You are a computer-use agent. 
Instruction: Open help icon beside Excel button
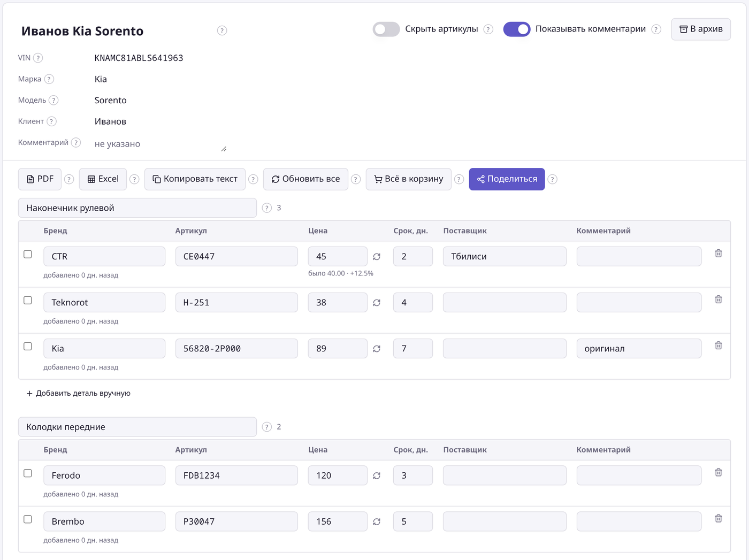(134, 179)
